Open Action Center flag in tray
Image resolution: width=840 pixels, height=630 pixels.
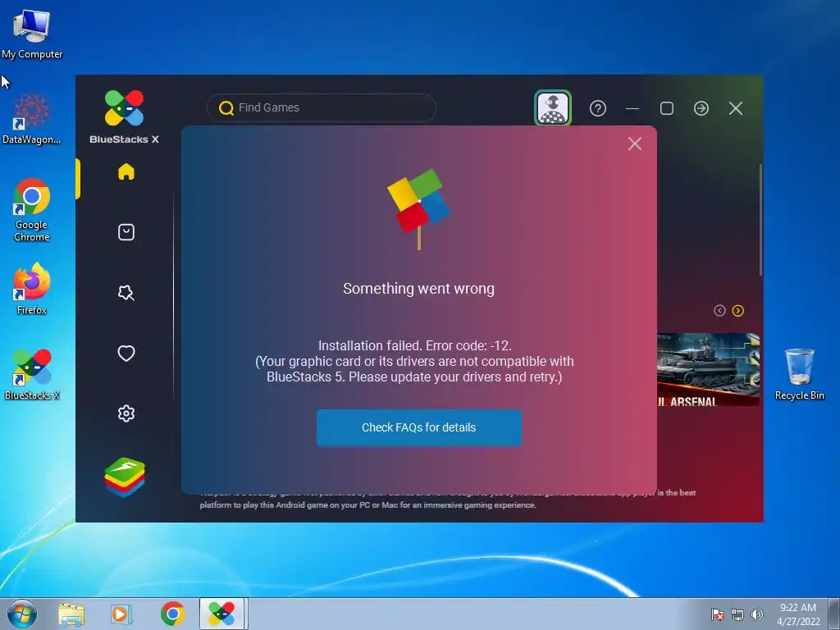coord(718,614)
